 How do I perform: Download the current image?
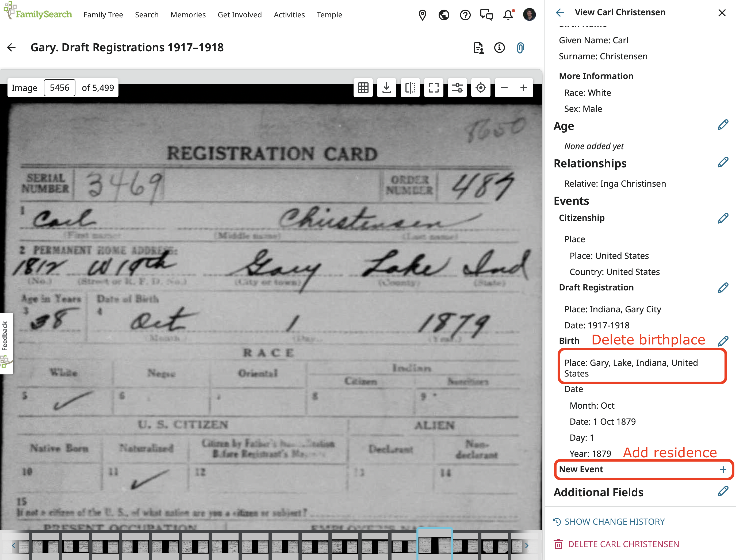click(x=387, y=88)
